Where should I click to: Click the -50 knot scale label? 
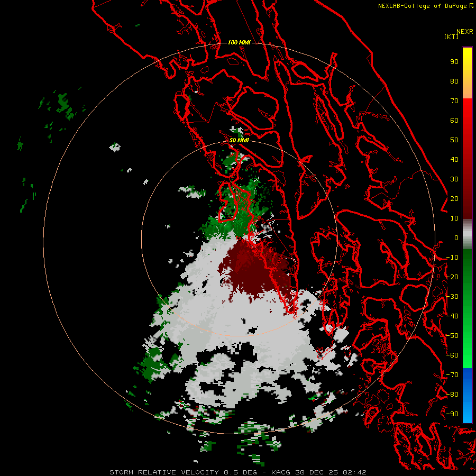tap(452, 335)
